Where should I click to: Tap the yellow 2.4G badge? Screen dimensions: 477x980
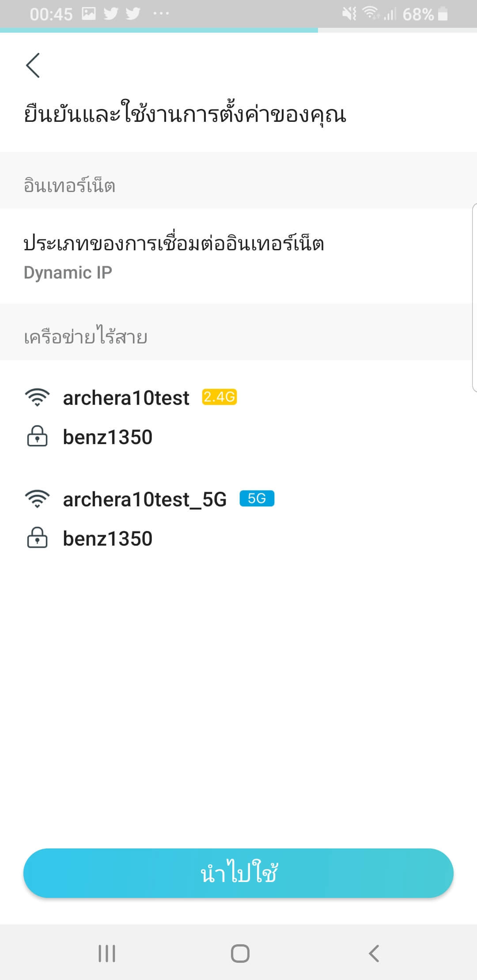point(220,397)
